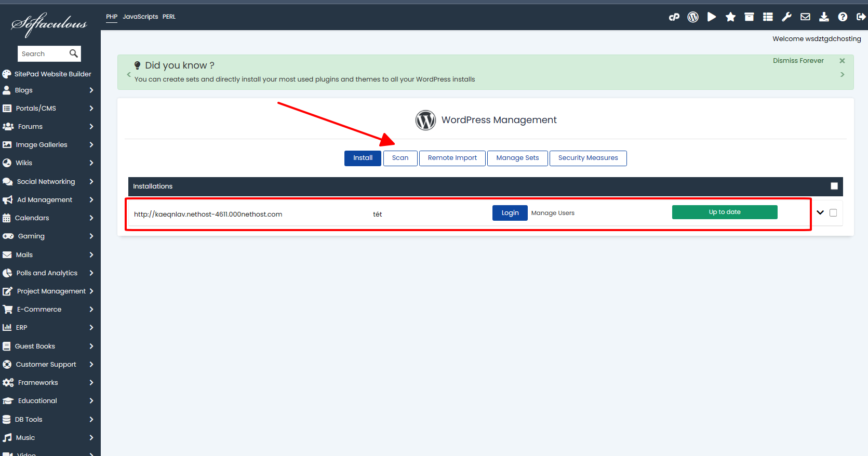The image size is (868, 456).
Task: Show next tip with right arrow
Action: [x=842, y=75]
